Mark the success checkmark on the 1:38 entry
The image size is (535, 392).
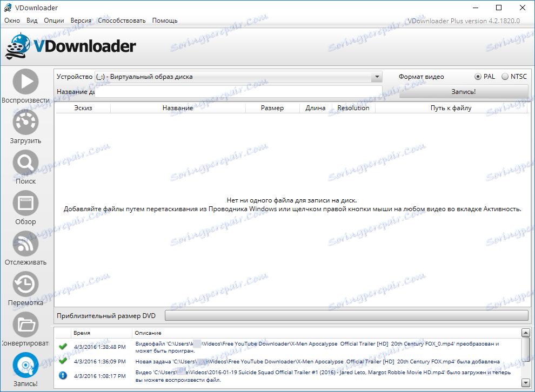(x=63, y=346)
